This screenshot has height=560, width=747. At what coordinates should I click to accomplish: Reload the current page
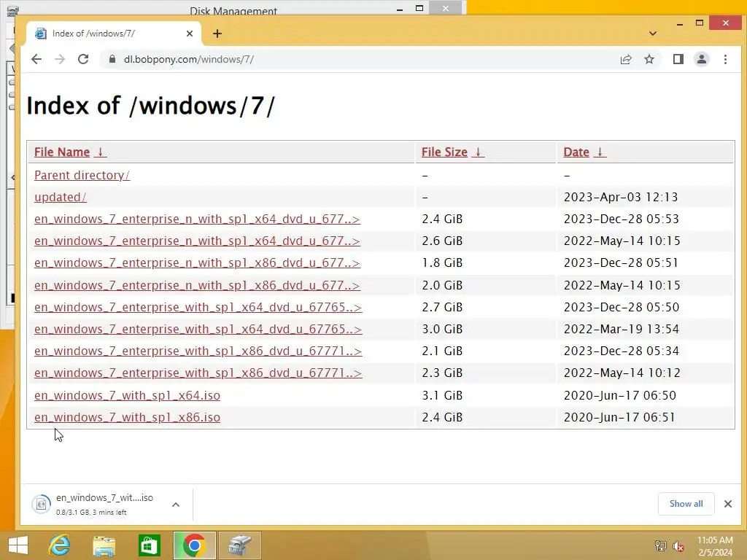click(x=83, y=59)
